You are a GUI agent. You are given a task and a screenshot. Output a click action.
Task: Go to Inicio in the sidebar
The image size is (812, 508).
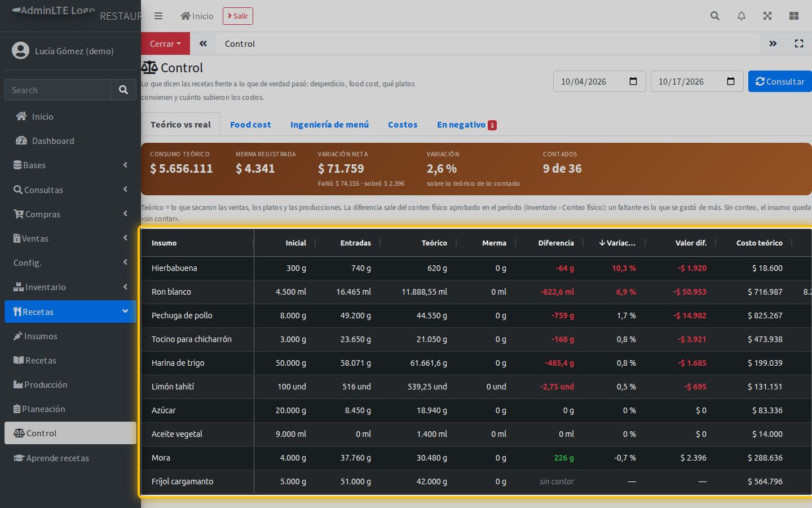click(x=70, y=116)
